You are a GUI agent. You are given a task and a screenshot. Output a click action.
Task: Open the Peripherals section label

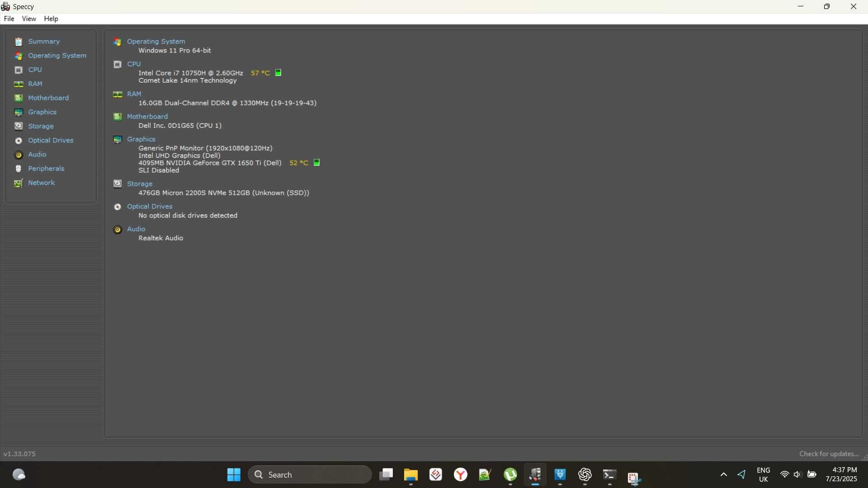tap(46, 169)
